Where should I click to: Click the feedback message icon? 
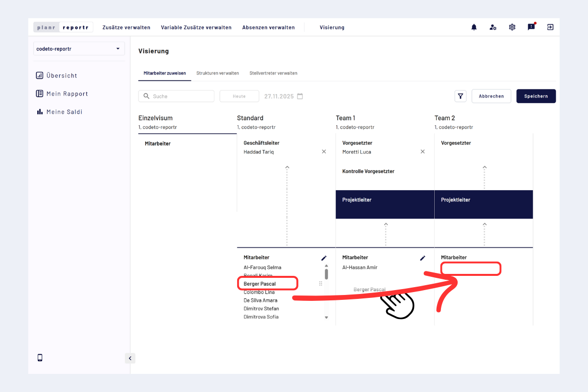[x=531, y=27]
